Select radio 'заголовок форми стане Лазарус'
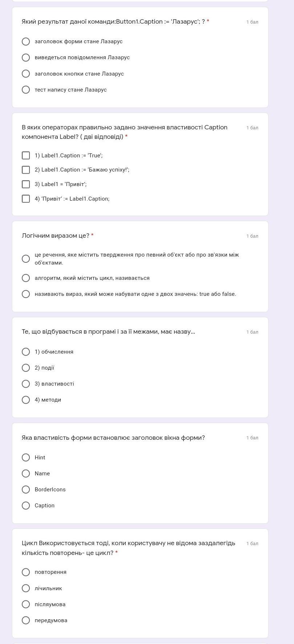The height and width of the screenshot is (644, 294). click(x=26, y=41)
